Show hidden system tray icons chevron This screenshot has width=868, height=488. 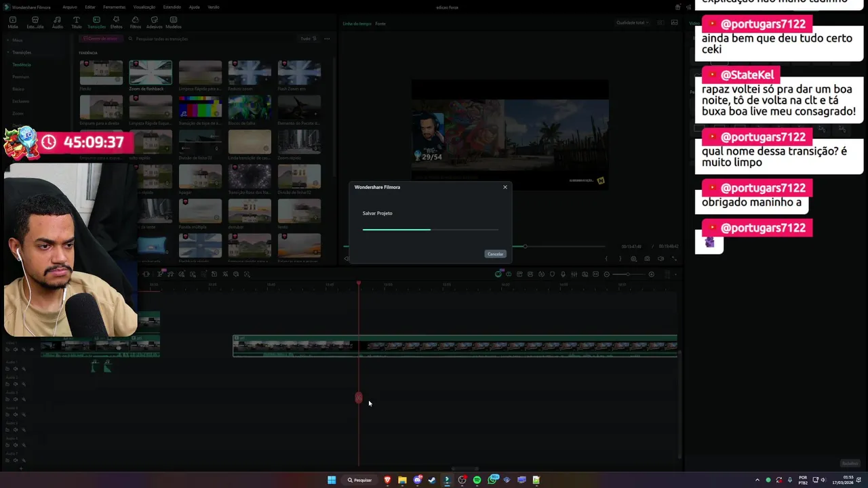coord(757,480)
